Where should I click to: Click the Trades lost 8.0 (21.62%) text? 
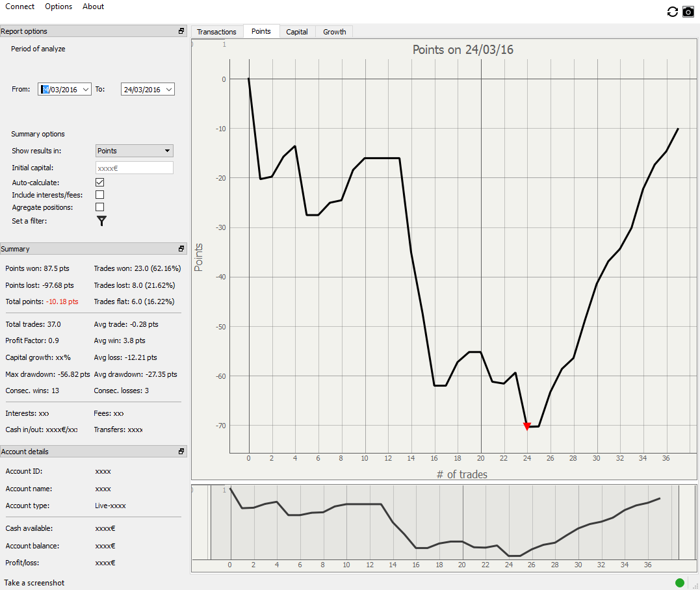pyautogui.click(x=135, y=286)
